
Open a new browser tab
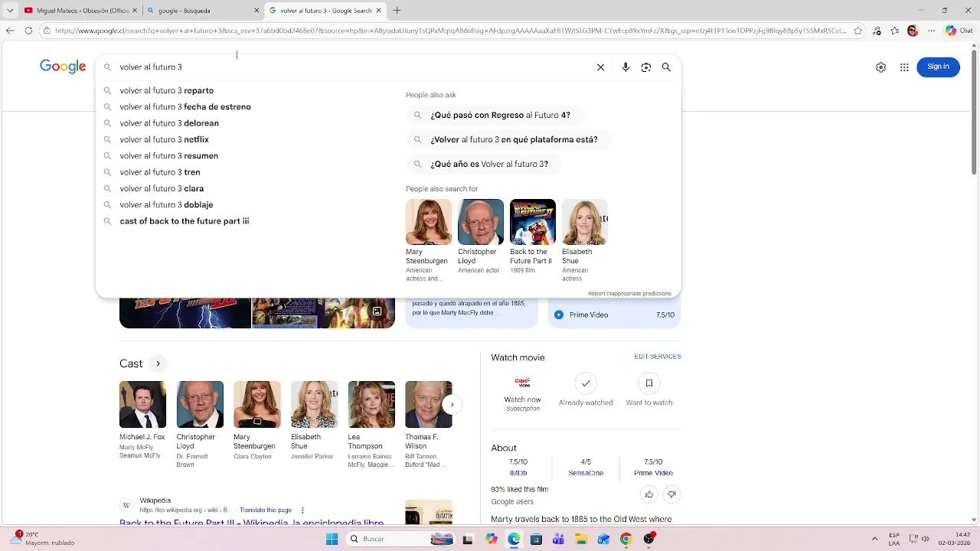[397, 11]
